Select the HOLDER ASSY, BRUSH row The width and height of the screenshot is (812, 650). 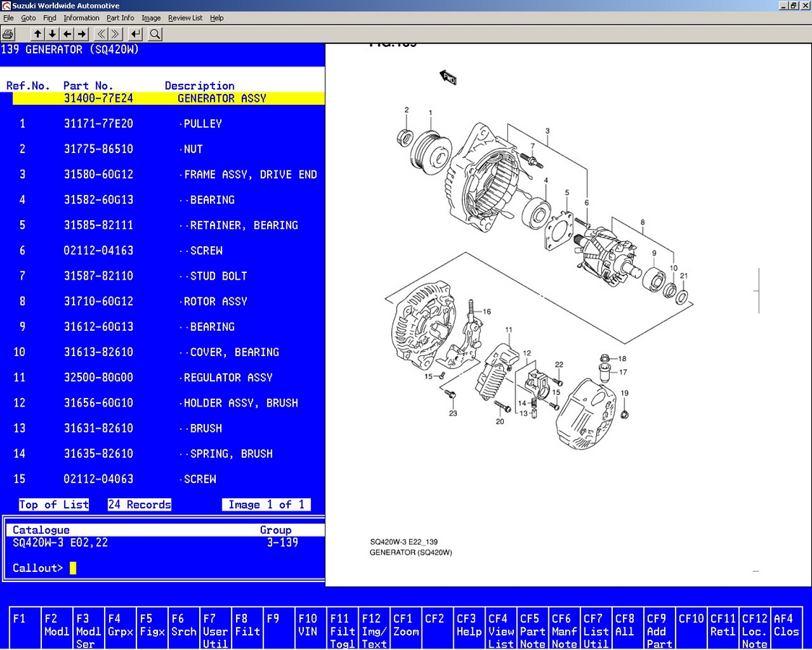coord(162,403)
